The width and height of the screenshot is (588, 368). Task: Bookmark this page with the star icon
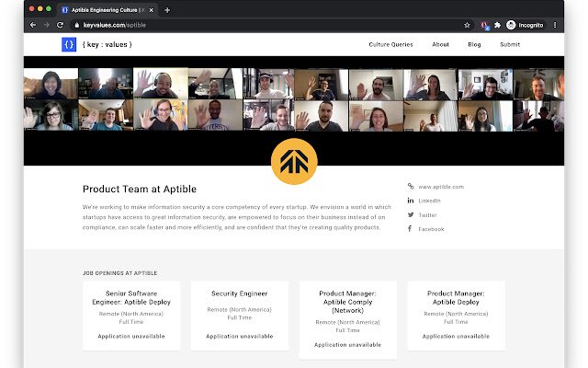coord(468,25)
